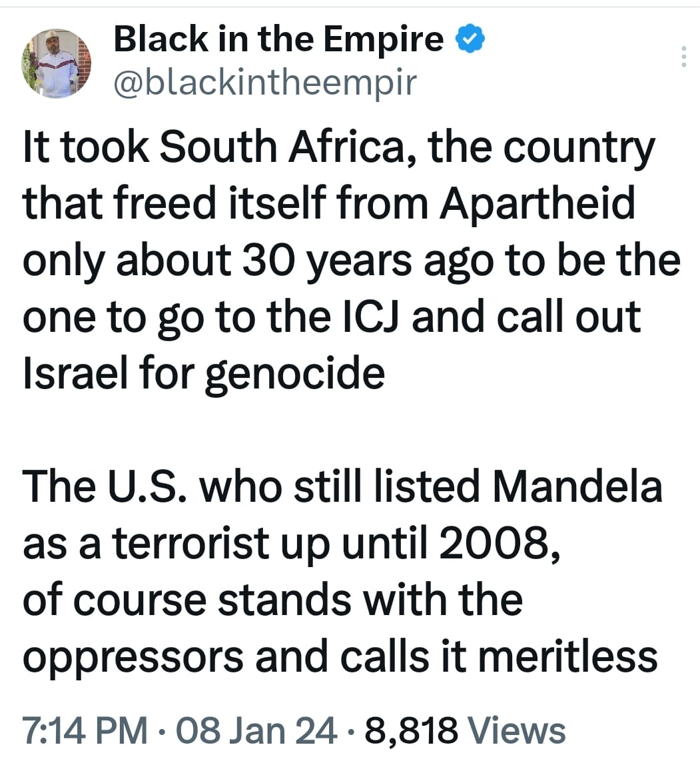This screenshot has height=763, width=700.
Task: Click the word Israel in the tweet
Action: point(72,373)
